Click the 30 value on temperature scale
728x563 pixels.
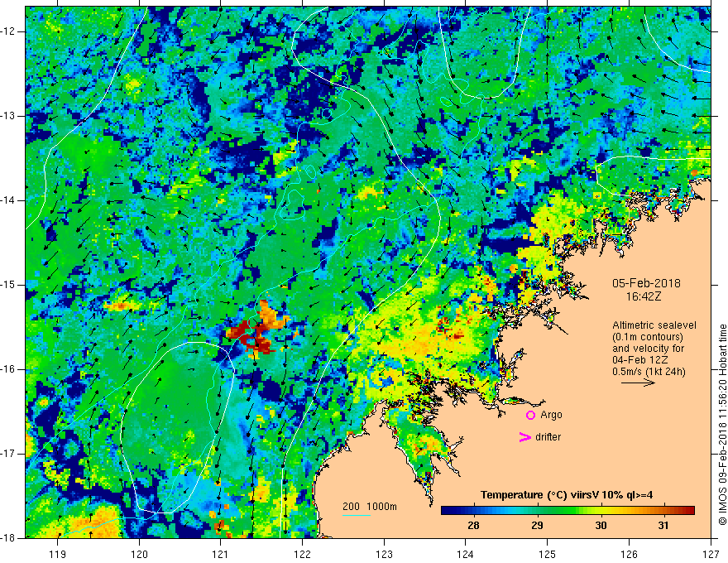(x=601, y=526)
